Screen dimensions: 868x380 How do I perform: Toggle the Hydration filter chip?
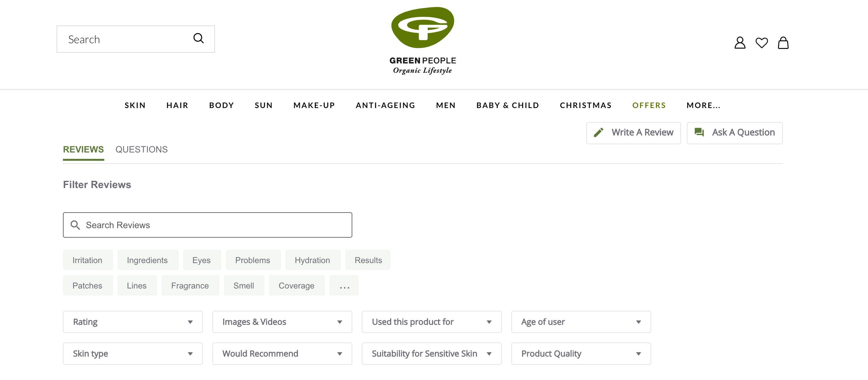point(312,260)
